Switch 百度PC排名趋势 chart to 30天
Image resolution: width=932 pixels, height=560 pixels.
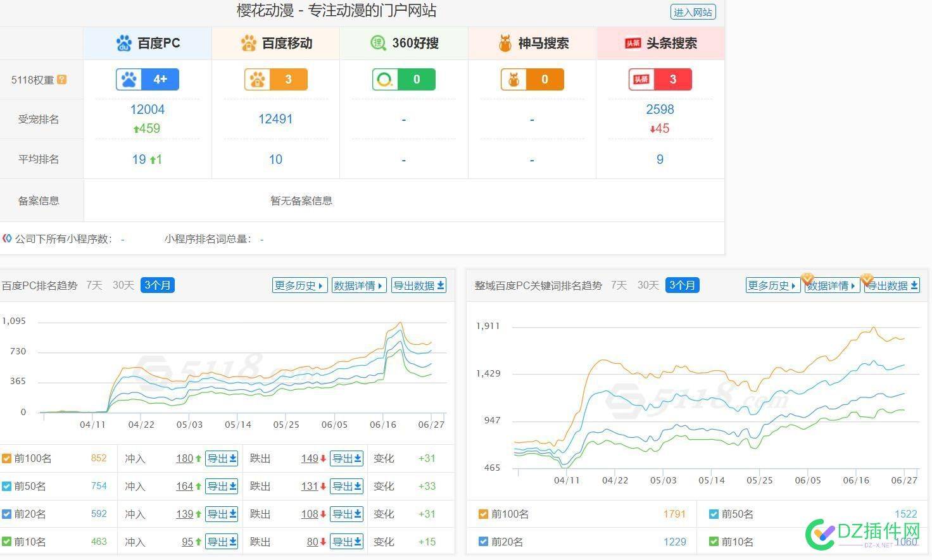[x=123, y=285]
